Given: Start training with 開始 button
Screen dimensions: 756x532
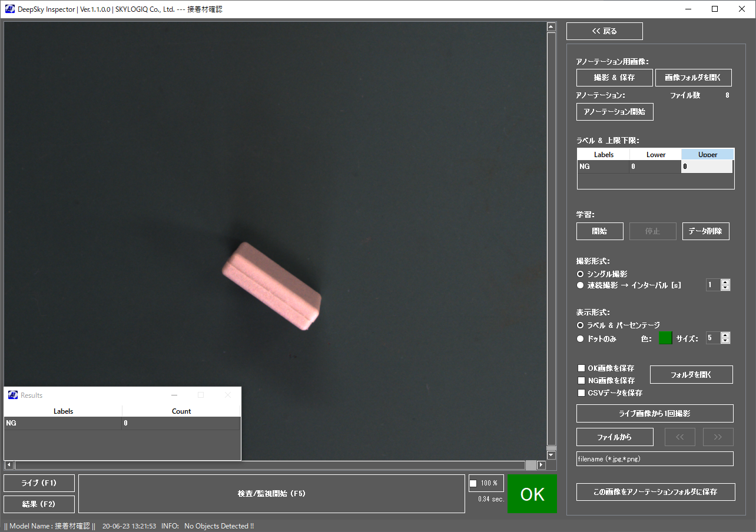Looking at the screenshot, I should tap(600, 231).
